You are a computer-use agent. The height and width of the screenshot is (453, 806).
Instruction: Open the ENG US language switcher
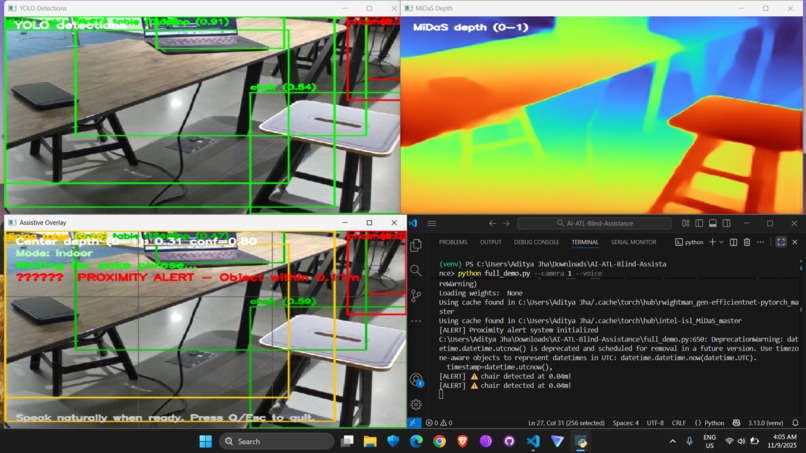pos(709,441)
